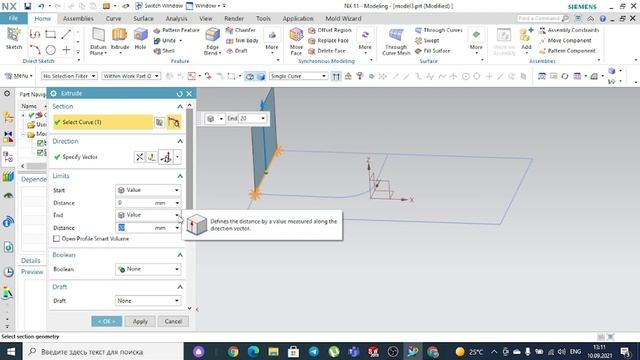Collapse the Boolean group

[180, 255]
